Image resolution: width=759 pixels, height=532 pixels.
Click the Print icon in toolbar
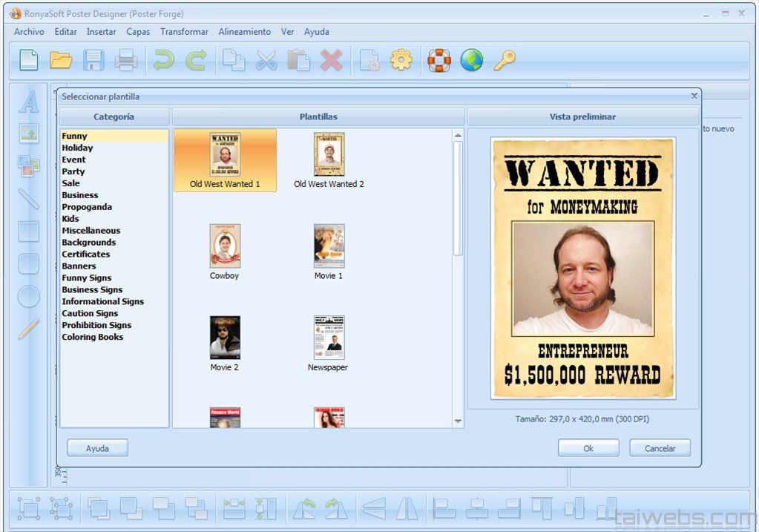(x=126, y=60)
